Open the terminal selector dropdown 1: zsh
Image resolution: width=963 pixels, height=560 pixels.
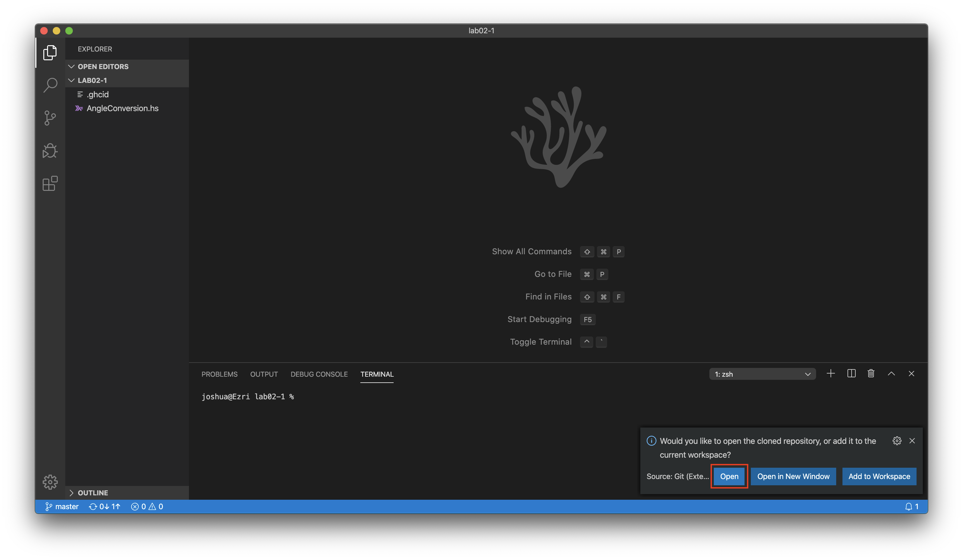click(762, 374)
